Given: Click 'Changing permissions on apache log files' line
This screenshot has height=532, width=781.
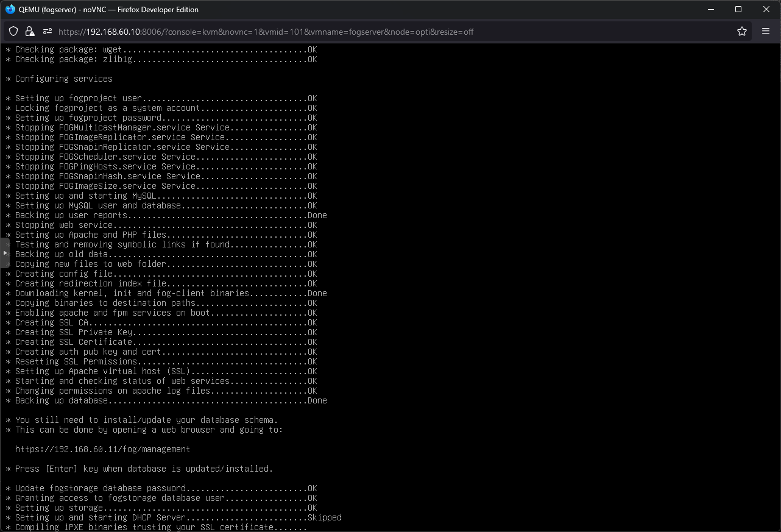Looking at the screenshot, I should [x=161, y=391].
